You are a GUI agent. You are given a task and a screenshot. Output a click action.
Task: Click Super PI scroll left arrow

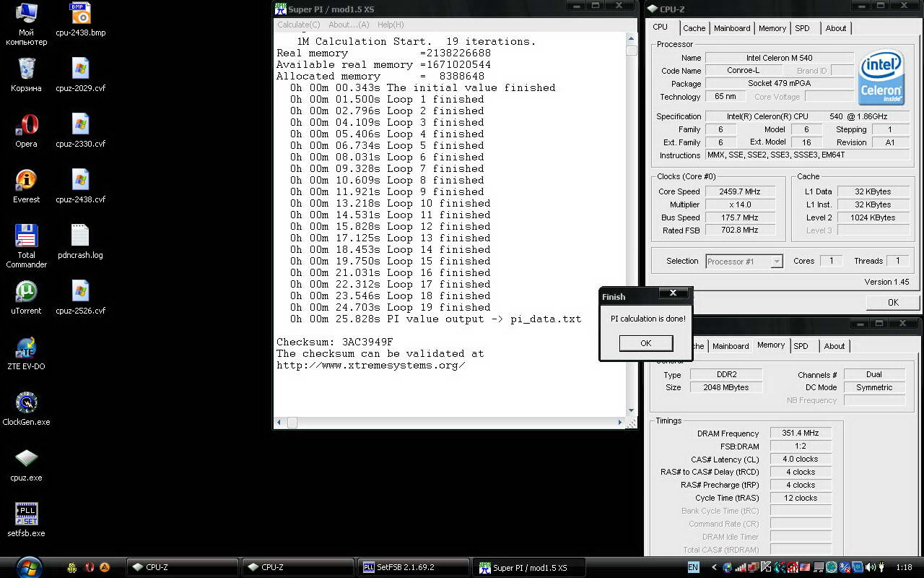(x=279, y=422)
